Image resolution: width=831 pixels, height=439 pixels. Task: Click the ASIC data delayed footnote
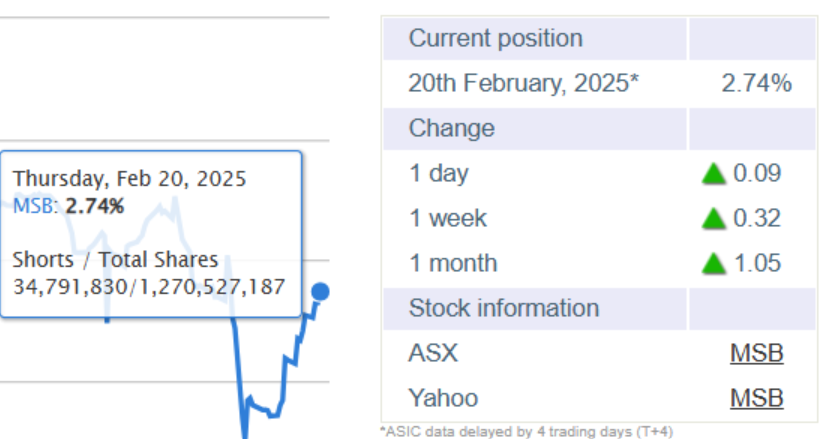pos(527,432)
